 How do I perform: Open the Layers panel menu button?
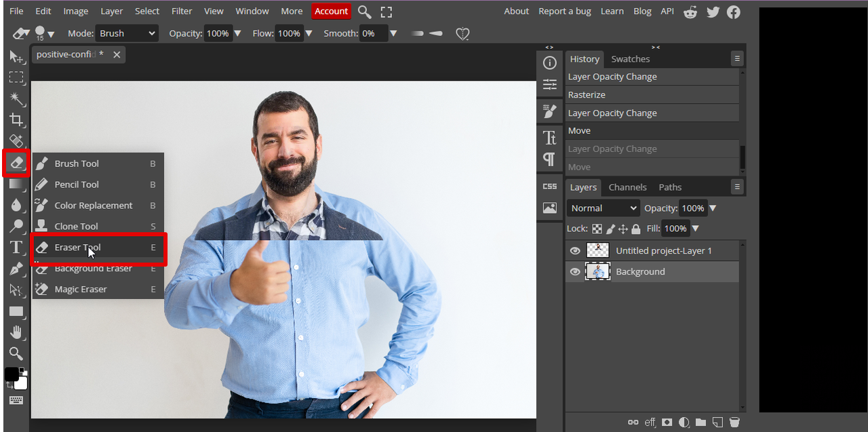pyautogui.click(x=737, y=187)
